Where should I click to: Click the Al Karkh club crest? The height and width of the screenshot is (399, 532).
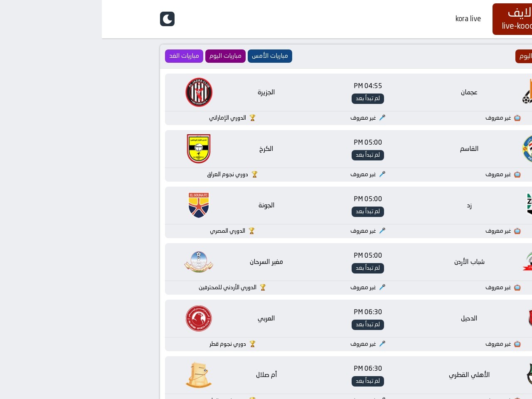click(199, 149)
